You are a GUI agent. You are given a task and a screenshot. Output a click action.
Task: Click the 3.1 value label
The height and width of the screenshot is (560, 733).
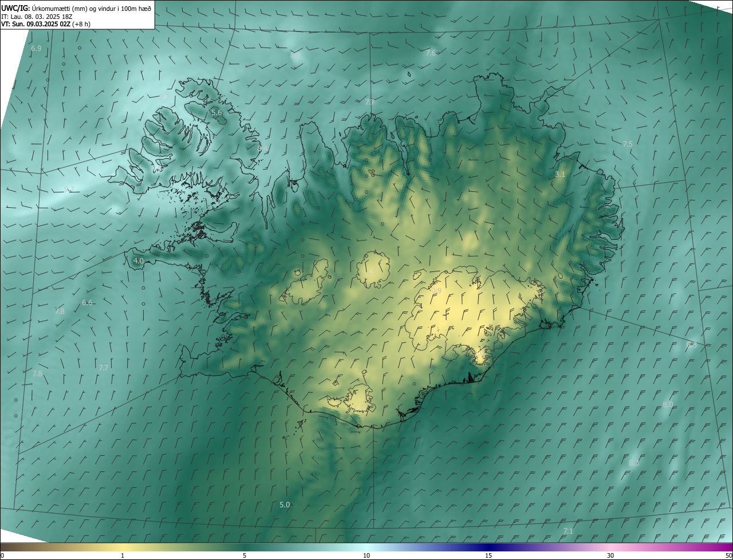click(x=560, y=174)
